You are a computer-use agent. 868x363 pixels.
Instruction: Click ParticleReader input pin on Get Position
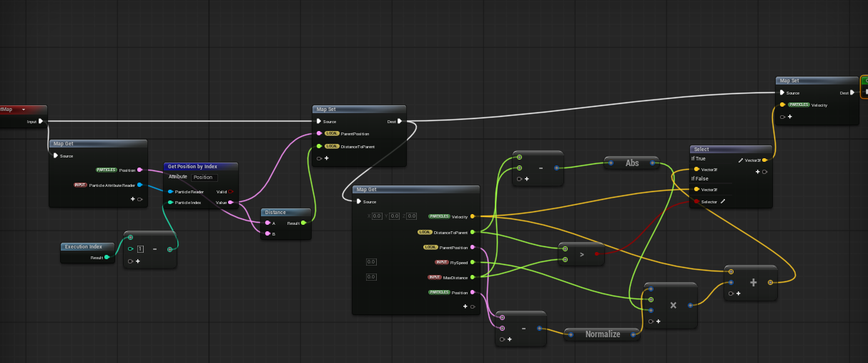170,192
